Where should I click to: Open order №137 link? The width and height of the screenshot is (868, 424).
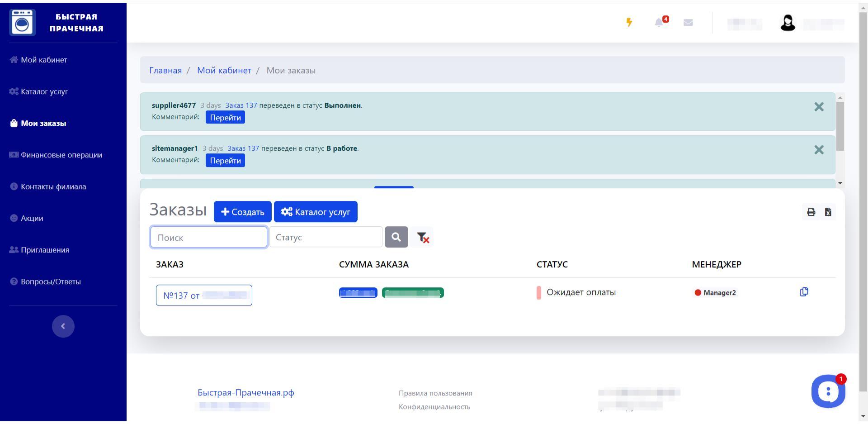(204, 295)
